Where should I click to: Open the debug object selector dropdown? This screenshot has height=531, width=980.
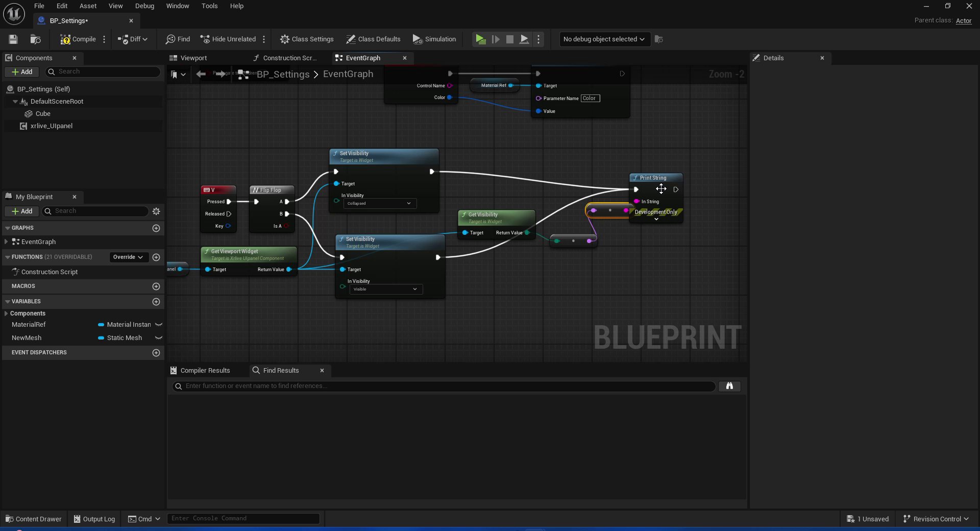604,39
